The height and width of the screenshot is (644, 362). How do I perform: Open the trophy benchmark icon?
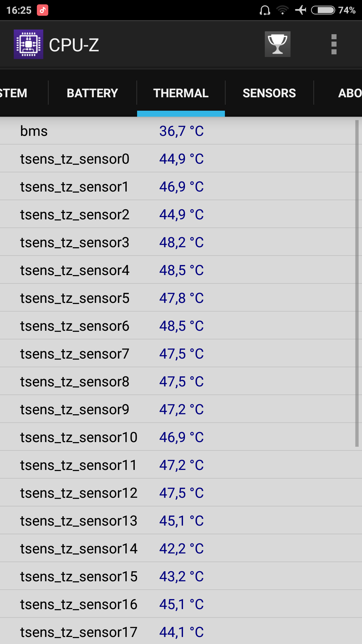(x=278, y=44)
